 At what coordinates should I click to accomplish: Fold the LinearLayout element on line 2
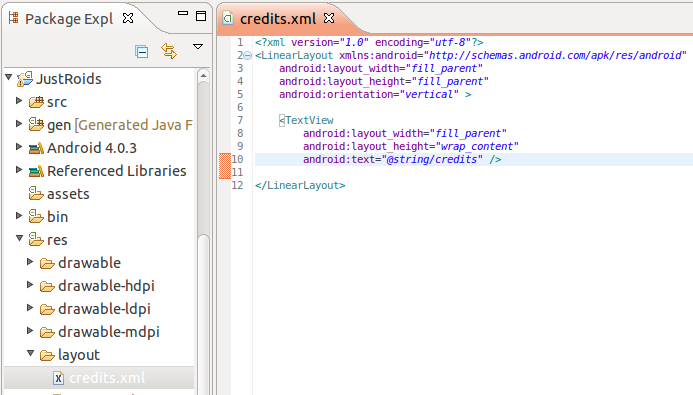click(248, 56)
